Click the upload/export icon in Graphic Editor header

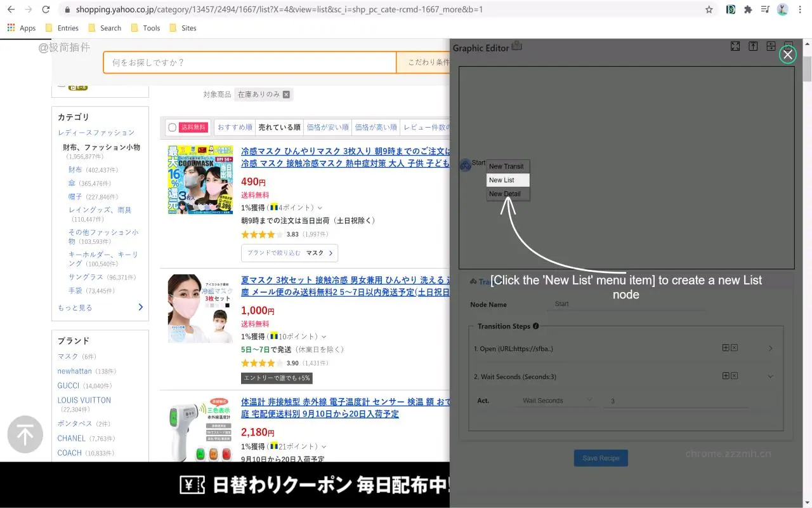753,46
